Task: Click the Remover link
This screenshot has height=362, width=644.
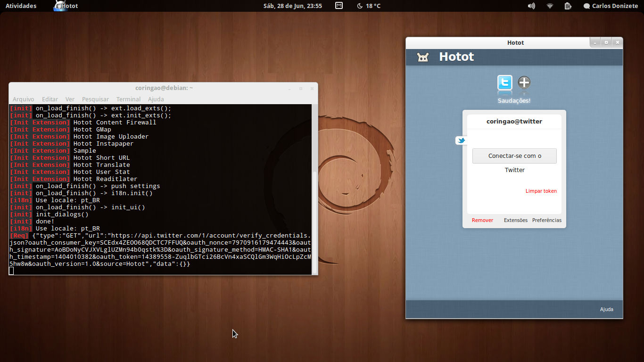Action: tap(482, 220)
